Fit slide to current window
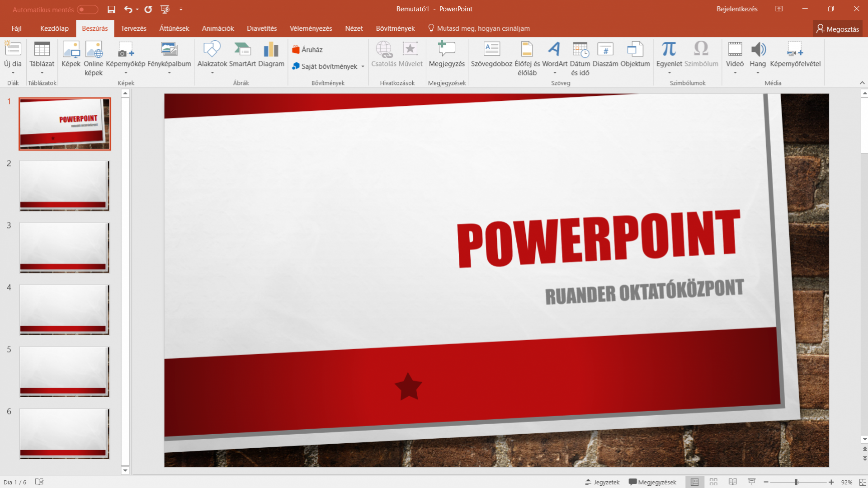 pyautogui.click(x=862, y=482)
